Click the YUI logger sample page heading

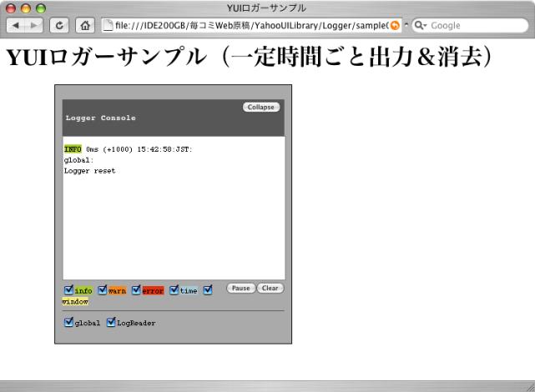click(249, 57)
